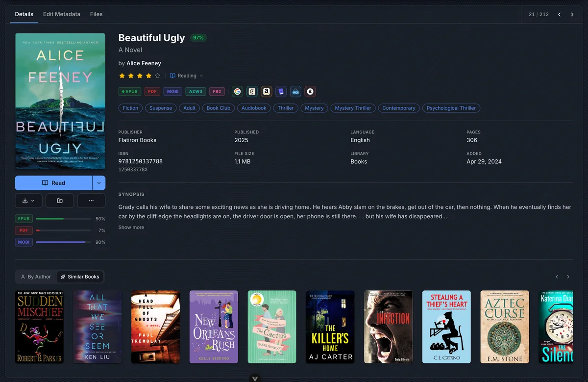This screenshot has height=382, width=588.
Task: Click the Psychological Thriller tag
Action: [x=451, y=108]
